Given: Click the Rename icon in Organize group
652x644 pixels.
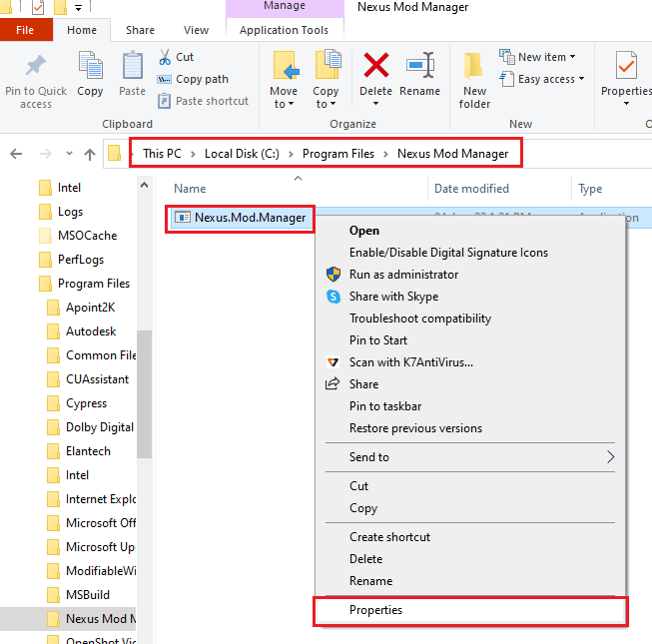Looking at the screenshot, I should [420, 65].
